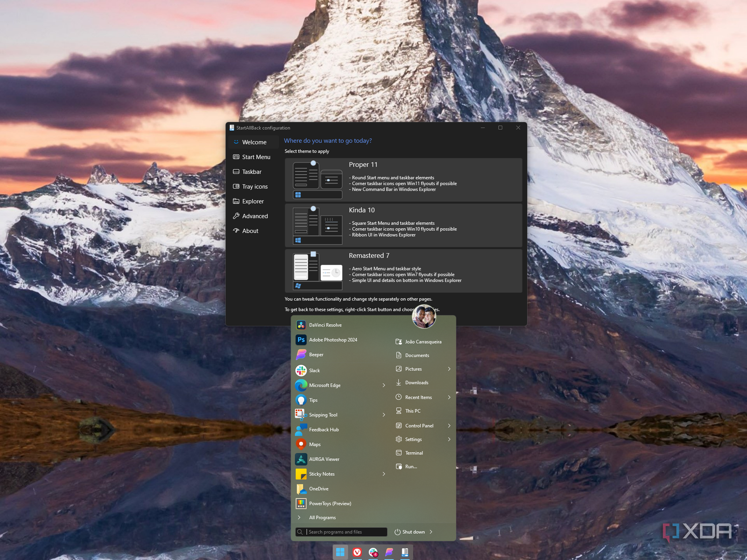Launch Slack from the program list

314,371
